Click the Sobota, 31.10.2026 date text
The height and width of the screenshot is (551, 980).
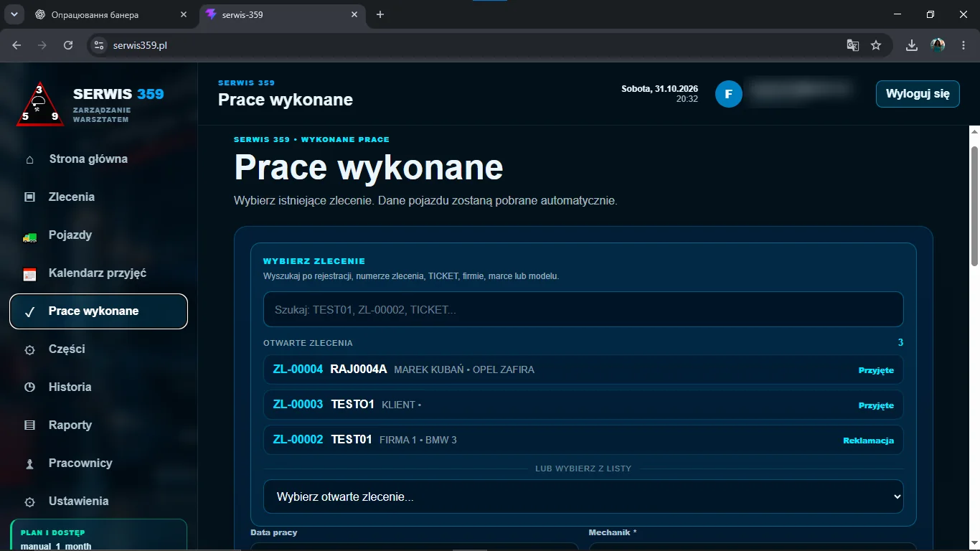point(659,89)
